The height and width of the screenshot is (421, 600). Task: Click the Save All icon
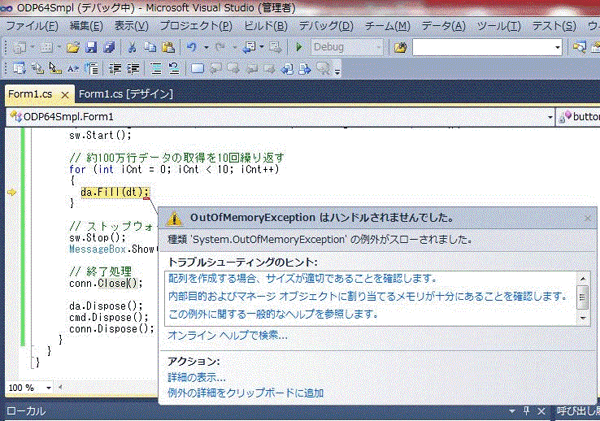click(x=109, y=47)
